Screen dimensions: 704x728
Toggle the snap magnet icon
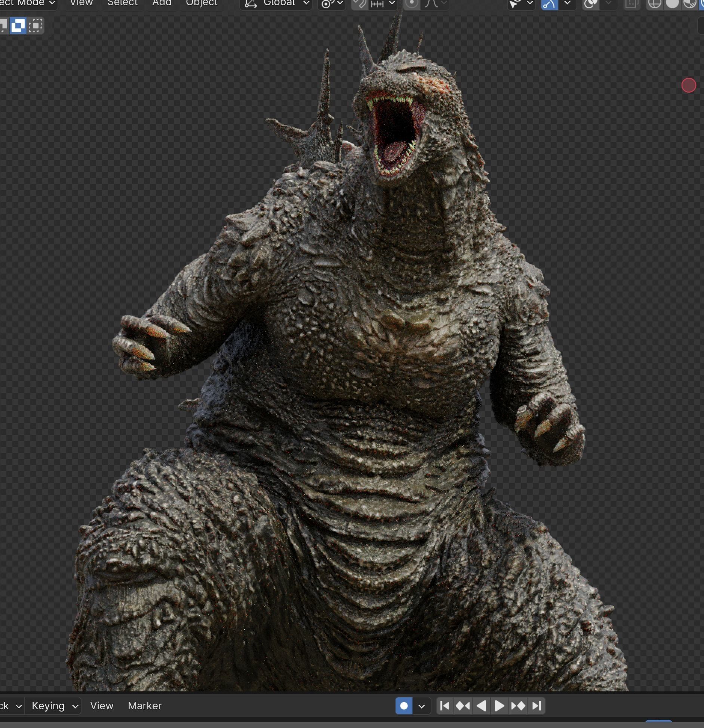pos(360,3)
